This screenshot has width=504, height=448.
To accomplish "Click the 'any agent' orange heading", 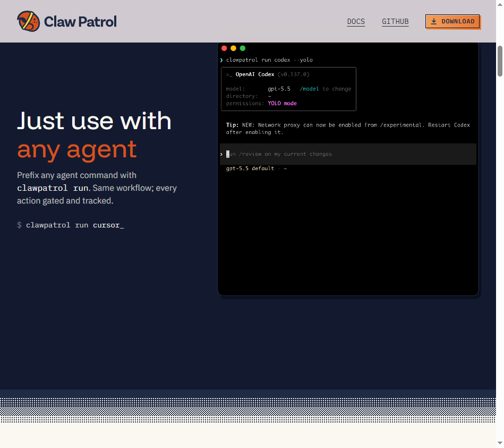I will coord(77,149).
